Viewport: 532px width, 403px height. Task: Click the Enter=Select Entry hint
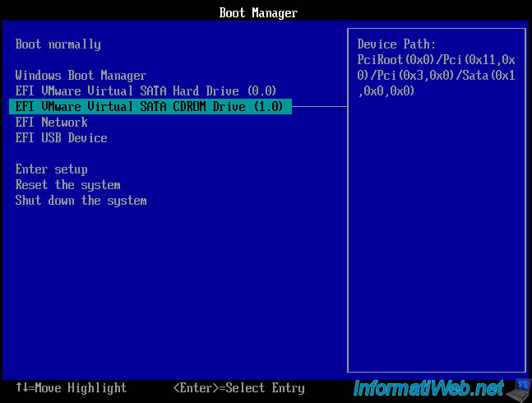[x=238, y=387]
